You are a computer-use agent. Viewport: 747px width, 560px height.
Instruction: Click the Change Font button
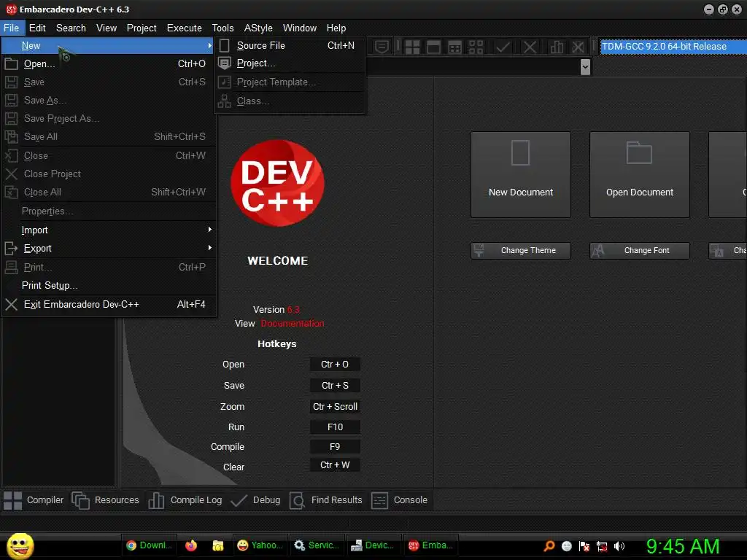tap(639, 251)
